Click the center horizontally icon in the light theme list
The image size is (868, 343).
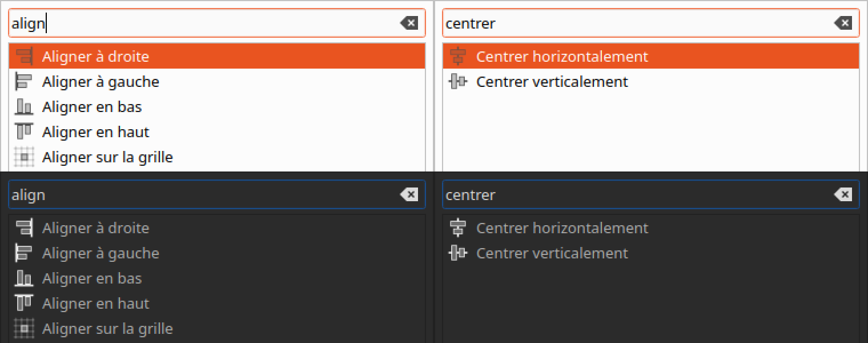click(458, 57)
